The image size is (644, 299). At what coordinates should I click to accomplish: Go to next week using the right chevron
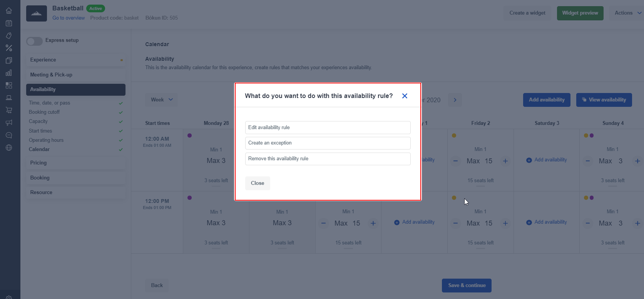[455, 100]
